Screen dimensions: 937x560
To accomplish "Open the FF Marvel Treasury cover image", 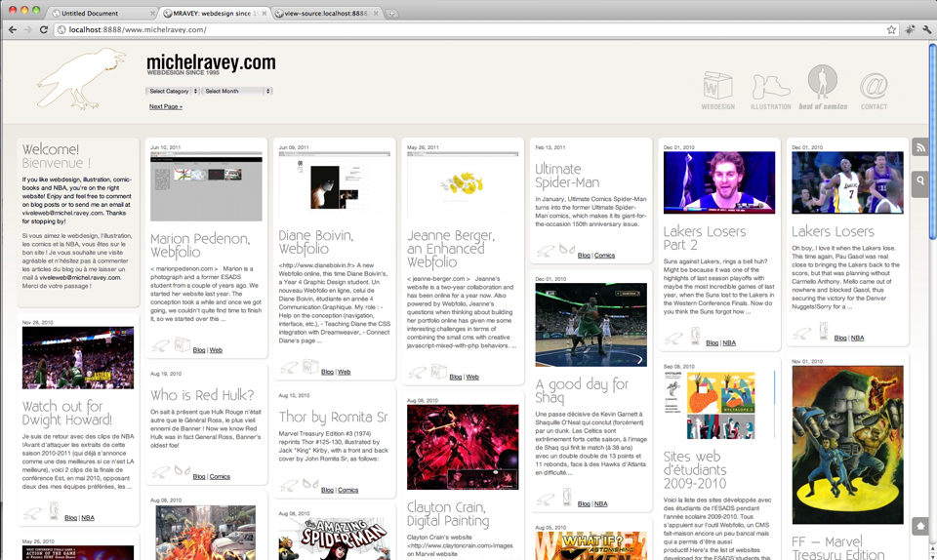I will point(847,445).
